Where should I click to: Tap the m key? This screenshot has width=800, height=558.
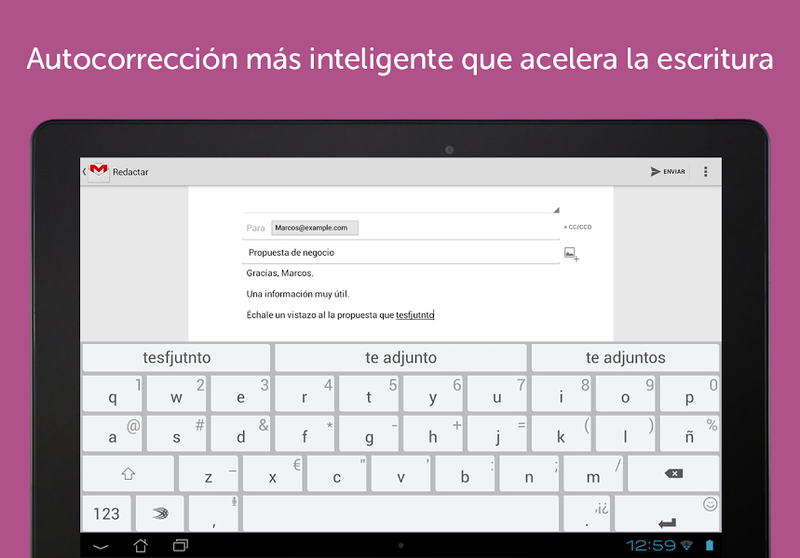(x=593, y=474)
